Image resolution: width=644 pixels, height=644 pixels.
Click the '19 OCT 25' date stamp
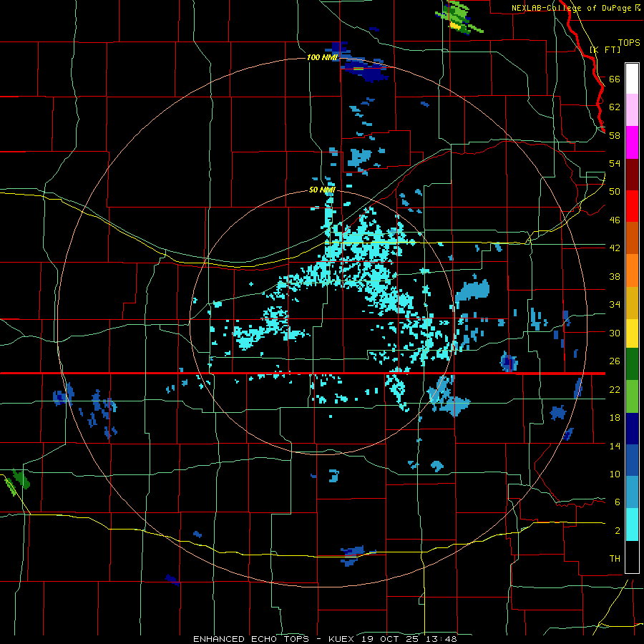coord(391,639)
